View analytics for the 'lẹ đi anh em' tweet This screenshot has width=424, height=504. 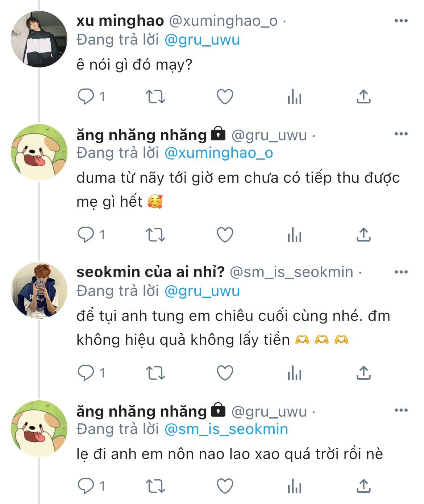(x=294, y=486)
